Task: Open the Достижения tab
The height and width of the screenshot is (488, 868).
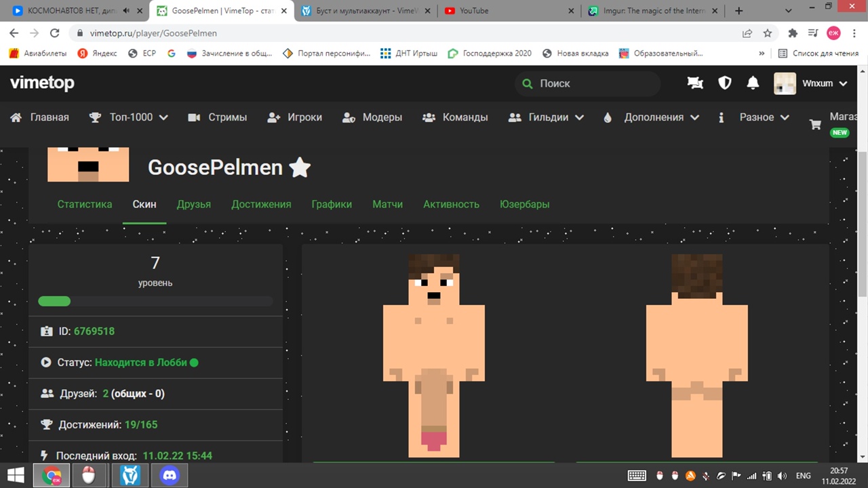Action: click(261, 204)
